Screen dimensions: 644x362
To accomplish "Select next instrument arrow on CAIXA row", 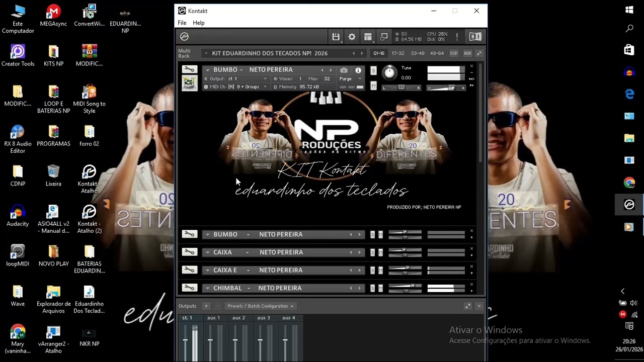I will click(x=359, y=252).
